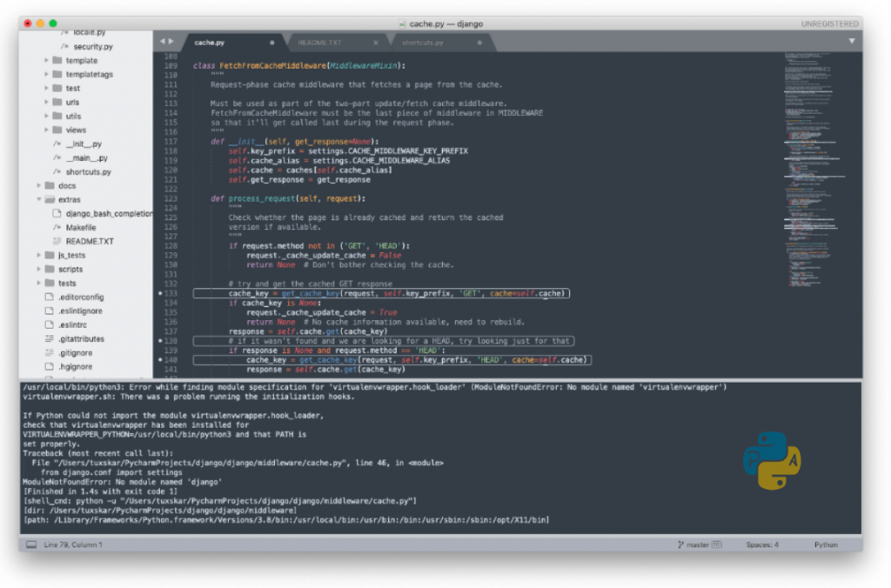Viewport: 891px width, 588px height.
Task: Open .eslintrc in the sidebar
Action: 72,325
